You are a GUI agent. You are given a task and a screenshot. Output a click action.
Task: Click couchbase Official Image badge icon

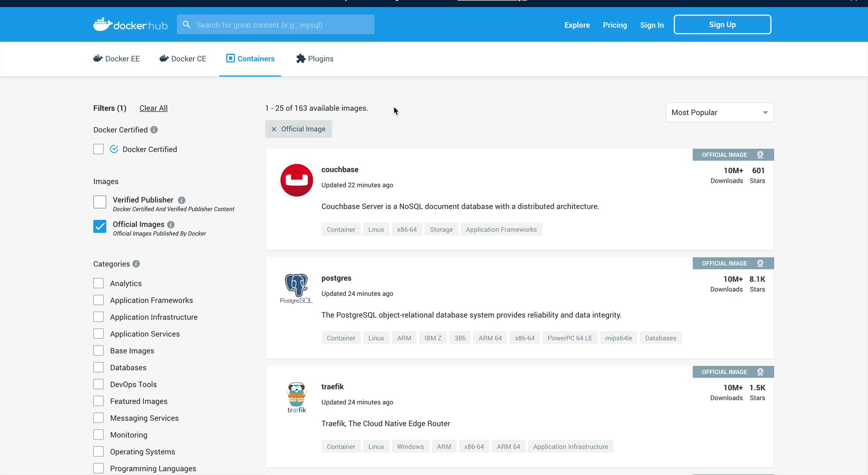[x=760, y=155]
